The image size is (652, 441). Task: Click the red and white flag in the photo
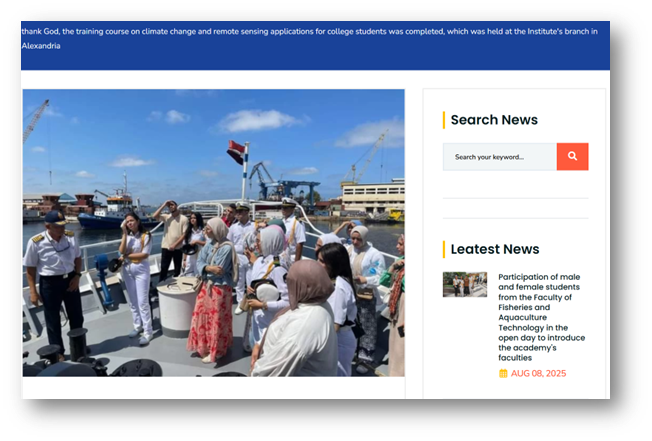point(236,152)
